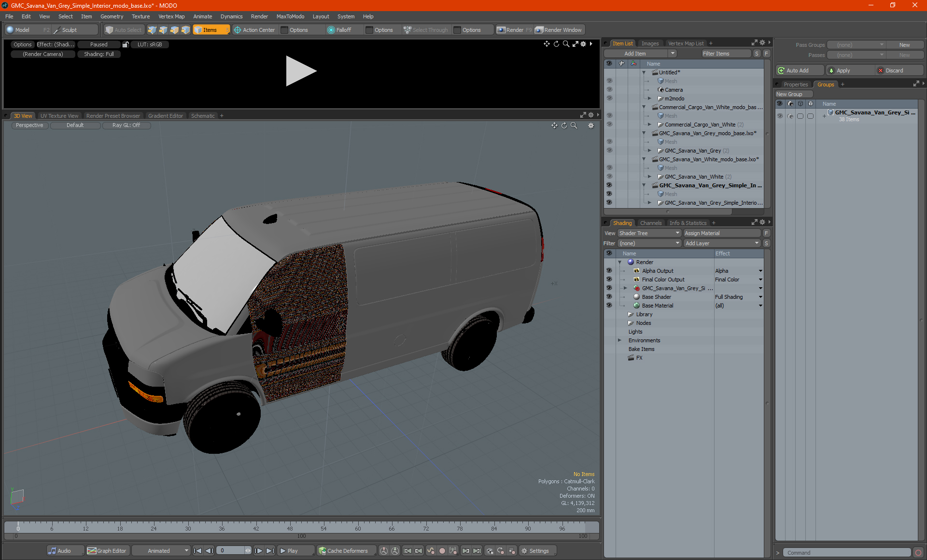Open the Geometry menu
This screenshot has height=560, width=927.
(x=112, y=16)
